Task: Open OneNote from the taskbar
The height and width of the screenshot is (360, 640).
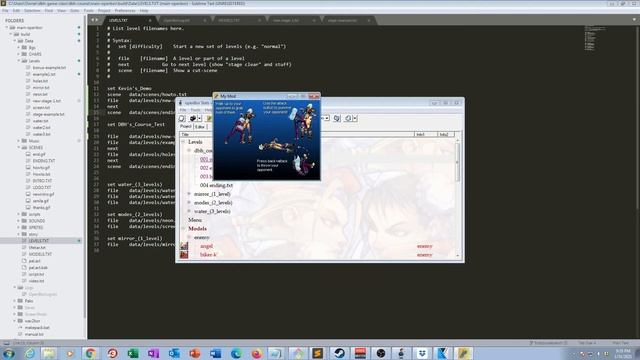Action: coord(153,353)
